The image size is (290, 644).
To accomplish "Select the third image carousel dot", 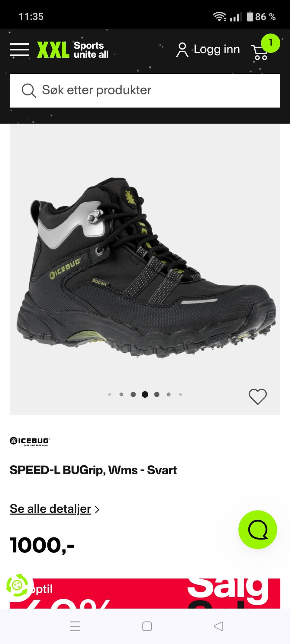I will point(133,394).
